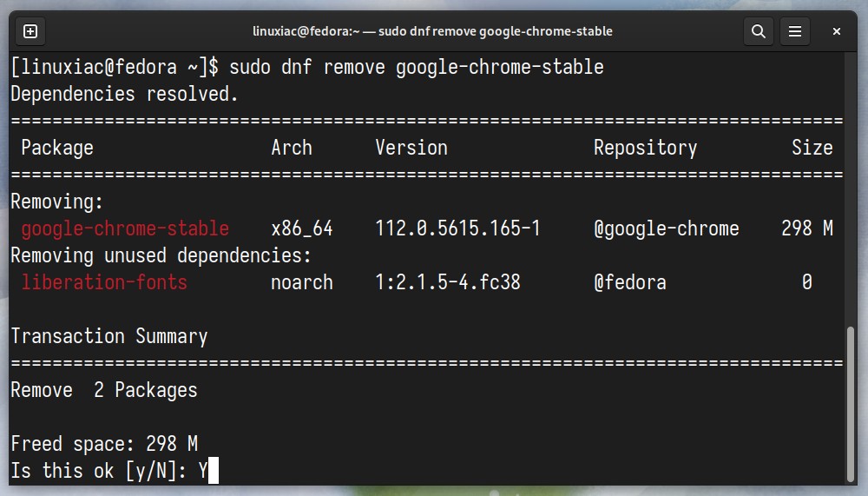Image resolution: width=868 pixels, height=496 pixels.
Task: Click the Version column header
Action: coord(411,148)
